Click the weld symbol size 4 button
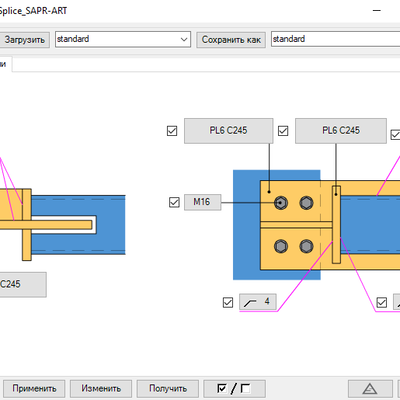 pos(258,302)
